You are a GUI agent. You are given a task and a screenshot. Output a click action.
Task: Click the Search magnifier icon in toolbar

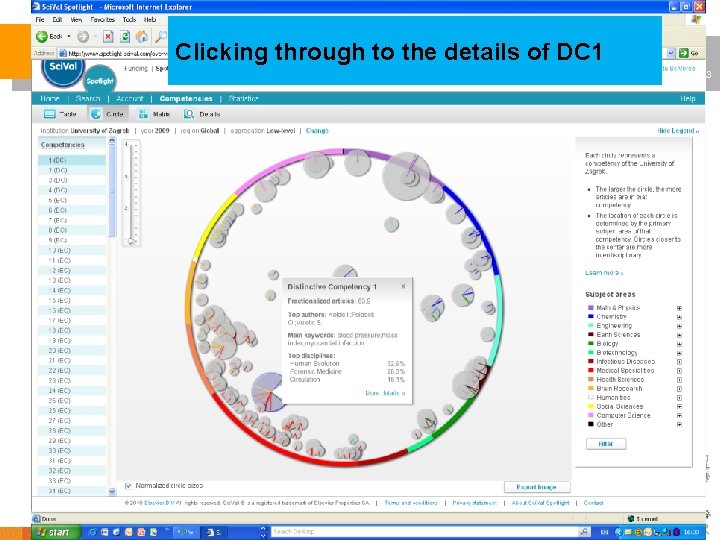161,36
